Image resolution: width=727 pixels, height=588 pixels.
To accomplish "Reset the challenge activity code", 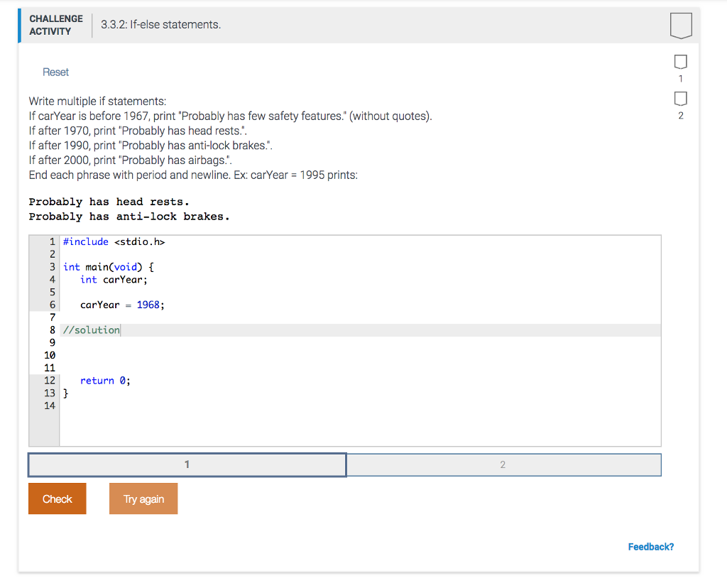I will [x=55, y=72].
